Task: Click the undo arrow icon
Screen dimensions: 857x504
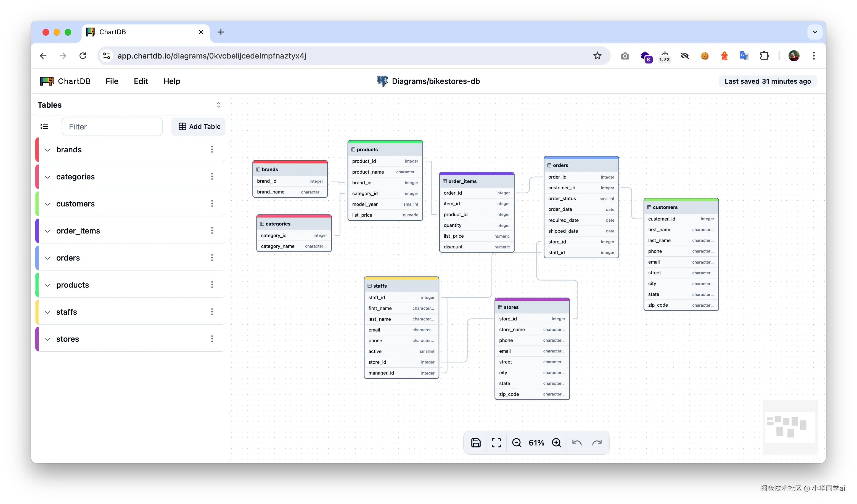Action: [577, 442]
